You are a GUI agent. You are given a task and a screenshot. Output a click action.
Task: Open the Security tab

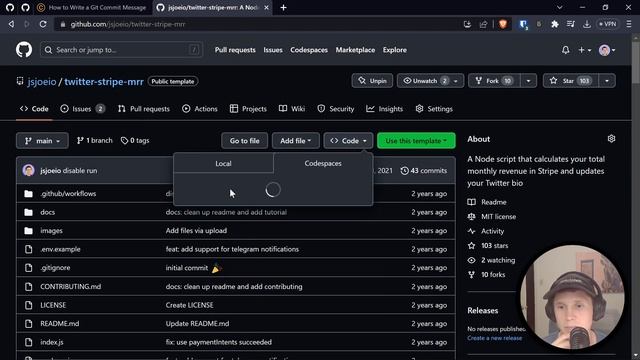(x=336, y=109)
